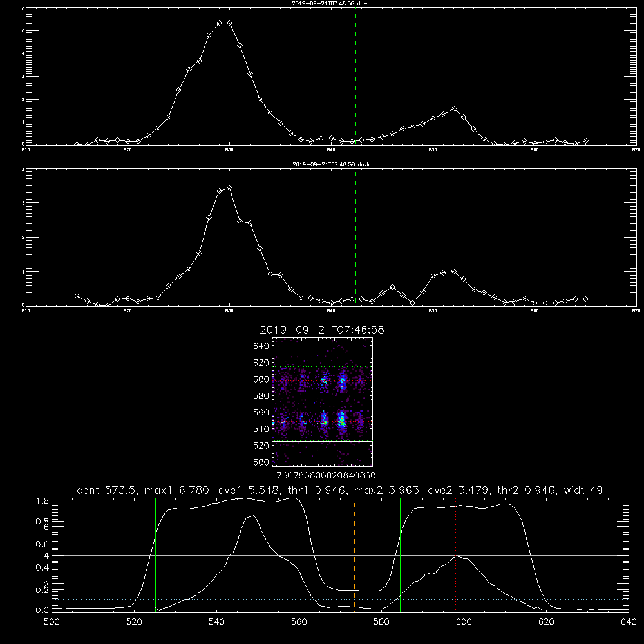Click the secondary peak near 852 in the dawn plot
This screenshot has height=644, width=644.
453,108
